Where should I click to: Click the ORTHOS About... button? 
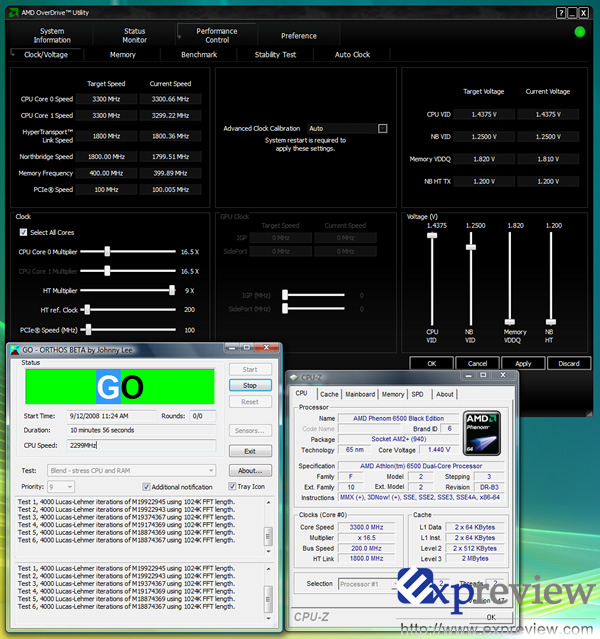pos(250,471)
